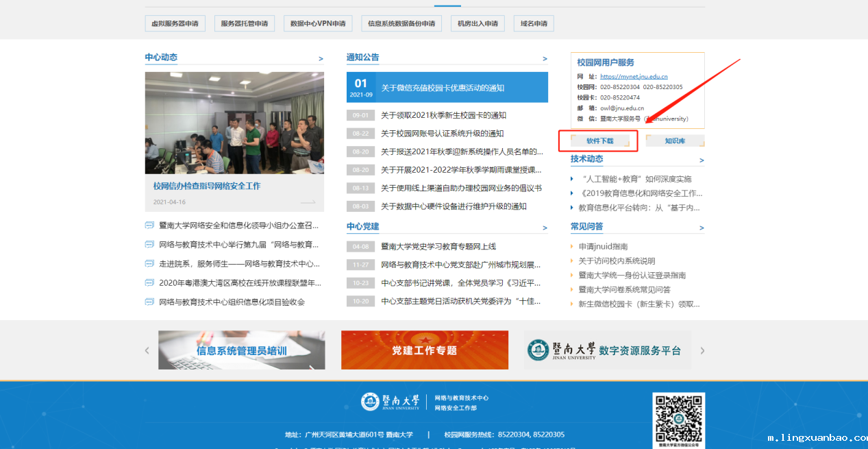Screen dimensions: 868x449
Task: Open 关于使用线上渠道自助办理校园网业务的倡议书
Action: 461,188
